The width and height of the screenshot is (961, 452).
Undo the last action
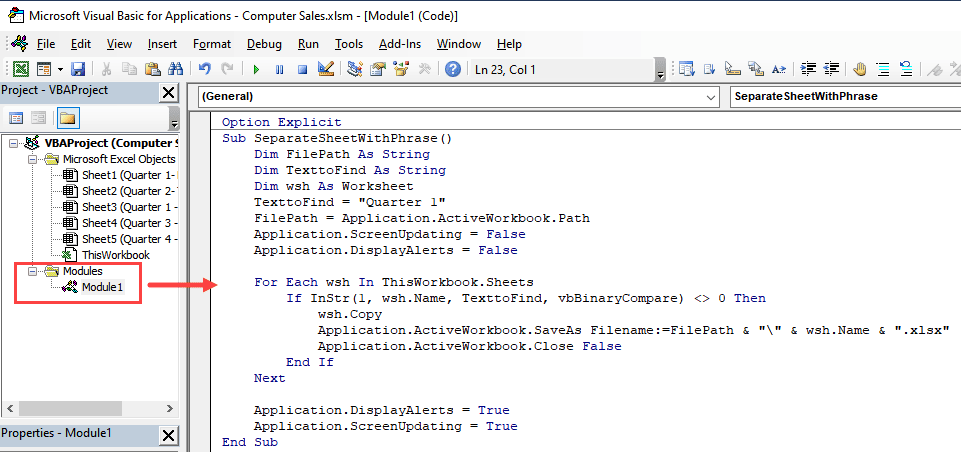click(x=205, y=69)
